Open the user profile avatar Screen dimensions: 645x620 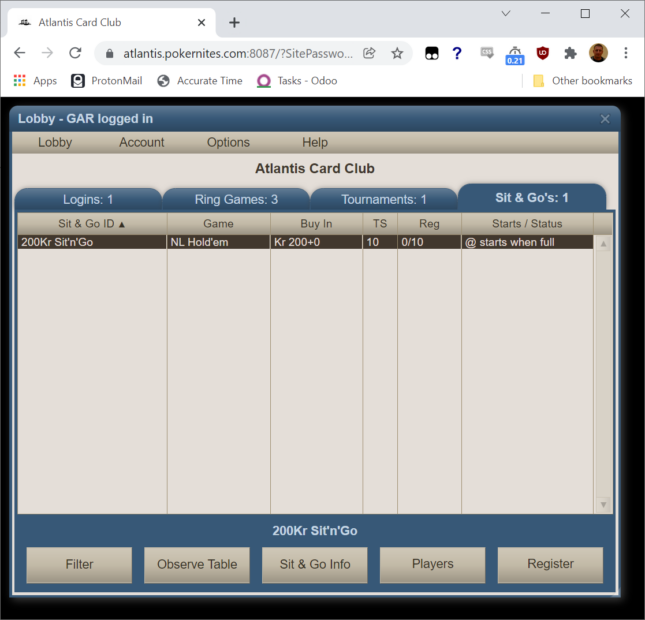pyautogui.click(x=598, y=53)
